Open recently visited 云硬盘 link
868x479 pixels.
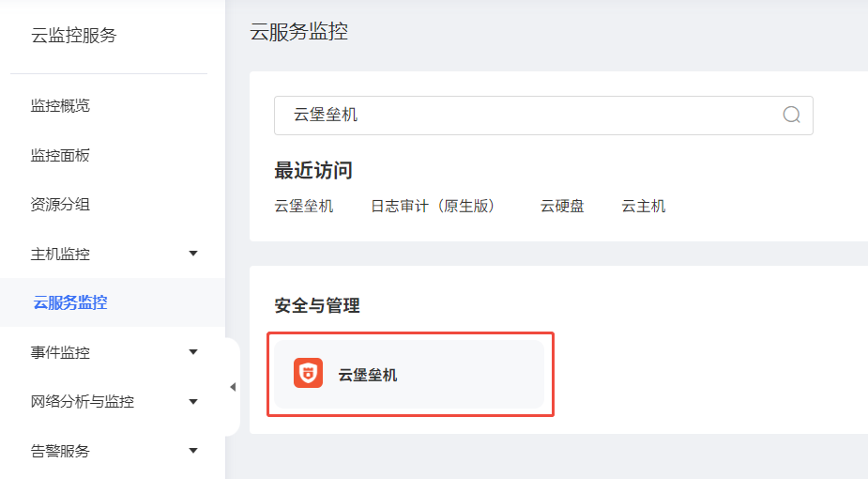coord(562,206)
